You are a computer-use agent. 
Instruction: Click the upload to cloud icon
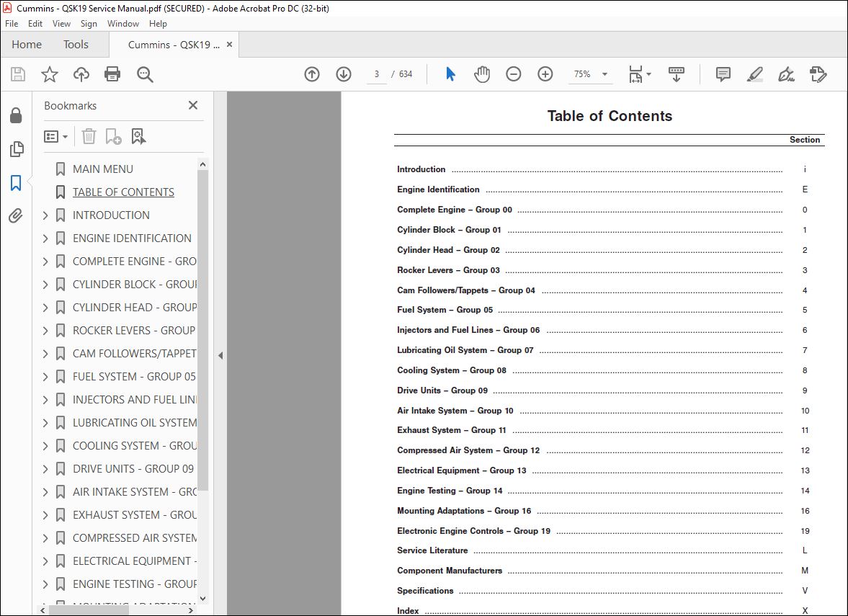coord(81,74)
